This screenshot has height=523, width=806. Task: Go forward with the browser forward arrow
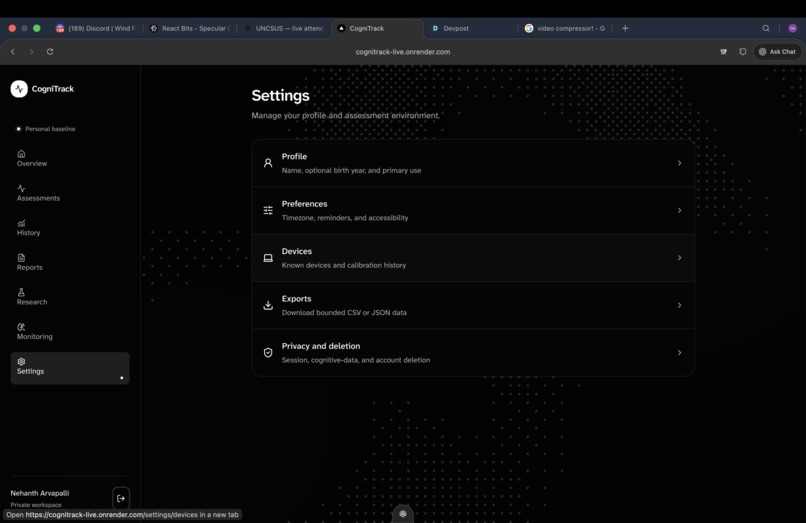31,51
